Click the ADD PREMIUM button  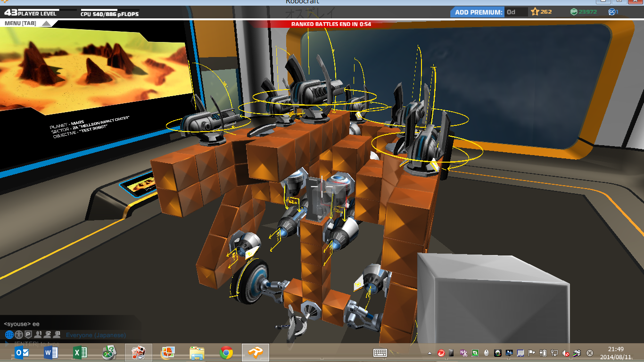tap(478, 12)
